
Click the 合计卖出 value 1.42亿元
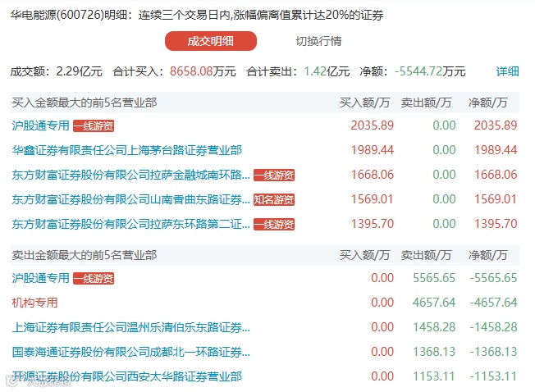[327, 71]
